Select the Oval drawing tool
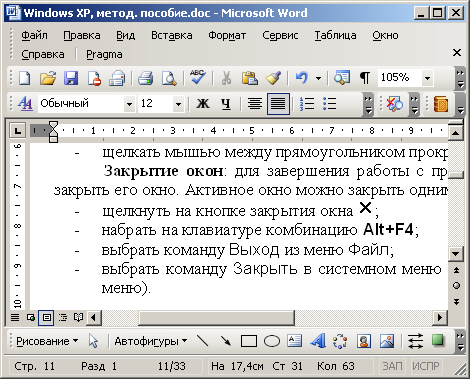The image size is (470, 379). tap(272, 341)
